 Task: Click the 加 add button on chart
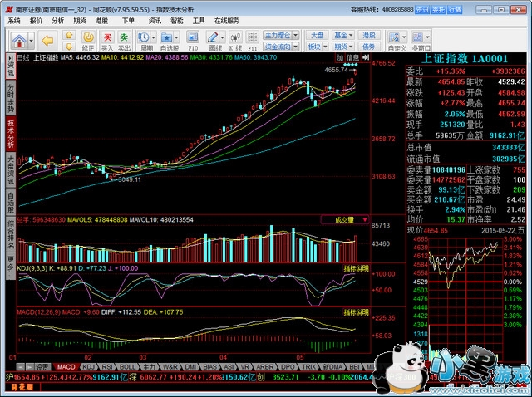click(x=340, y=57)
